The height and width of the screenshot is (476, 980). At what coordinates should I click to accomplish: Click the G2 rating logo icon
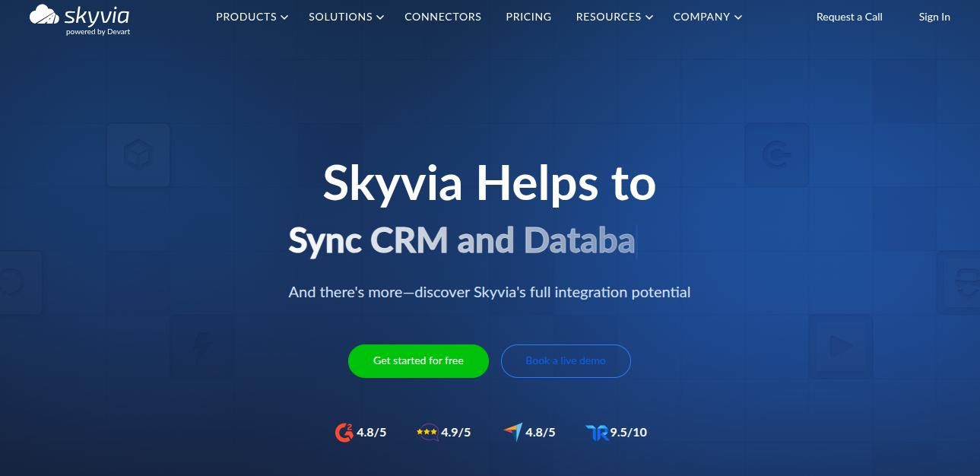[x=344, y=433]
